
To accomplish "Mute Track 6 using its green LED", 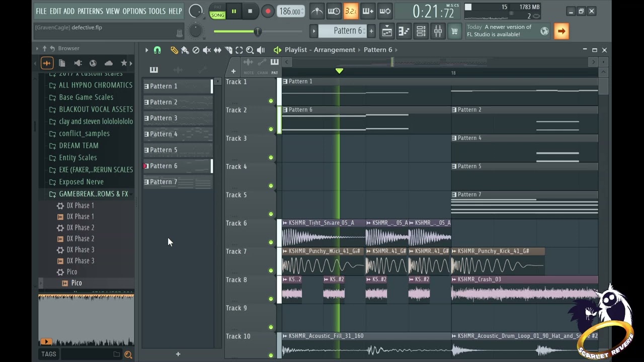I will click(271, 242).
